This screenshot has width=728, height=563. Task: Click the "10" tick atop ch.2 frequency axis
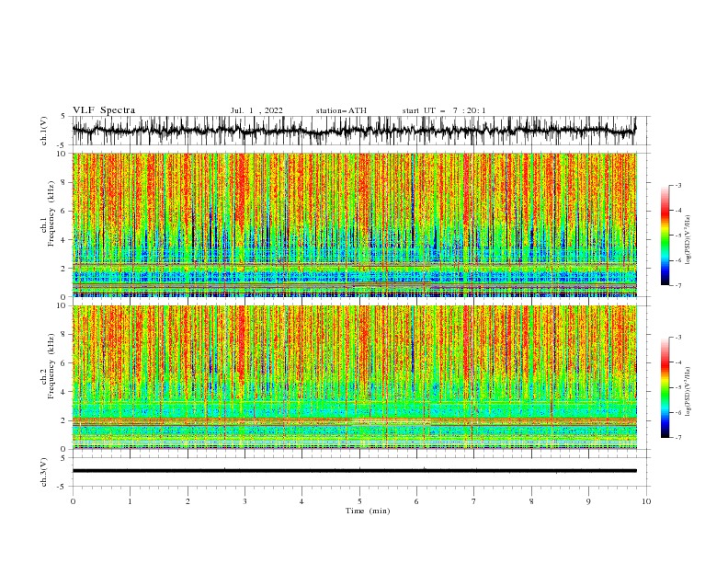point(62,305)
